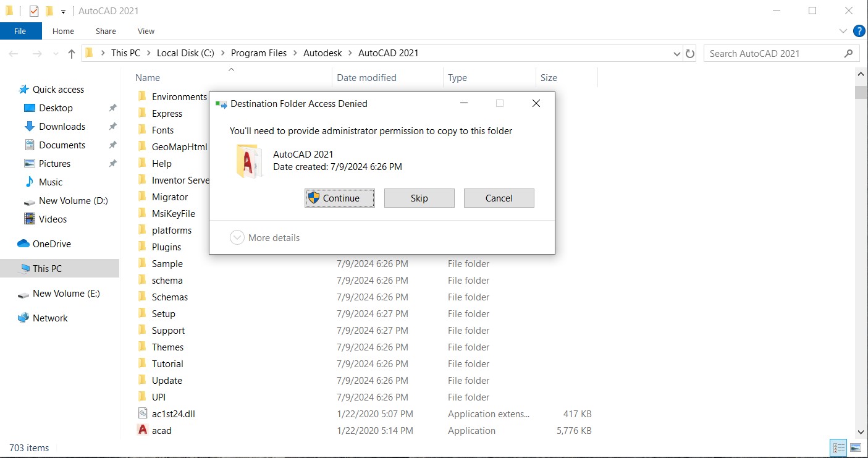Image resolution: width=868 pixels, height=458 pixels.
Task: Select Network in the navigation pane
Action: pos(50,318)
